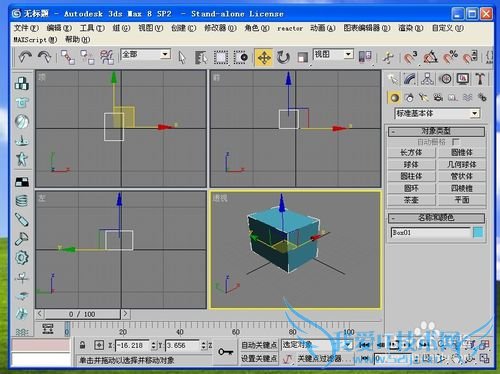The width and height of the screenshot is (500, 374).
Task: Click the highlighted Select and Move tool
Action: (x=264, y=57)
